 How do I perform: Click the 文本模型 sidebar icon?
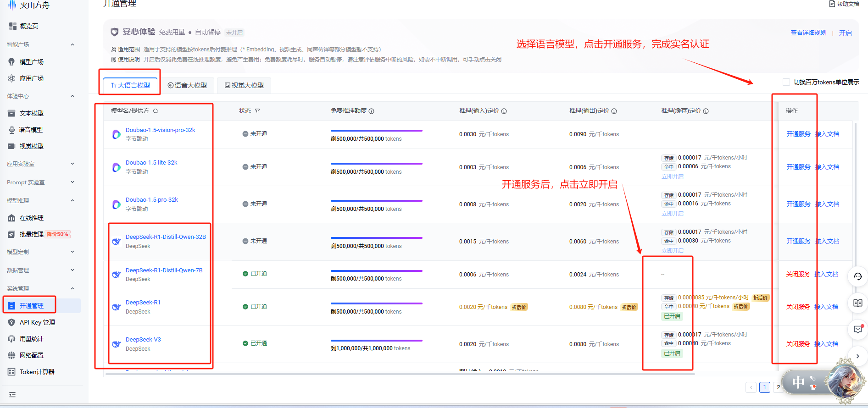pyautogui.click(x=12, y=113)
